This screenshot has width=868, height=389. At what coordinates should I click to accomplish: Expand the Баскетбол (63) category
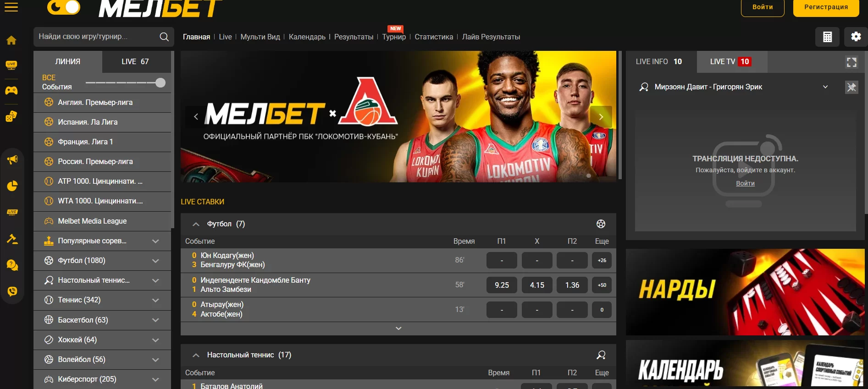tap(155, 320)
